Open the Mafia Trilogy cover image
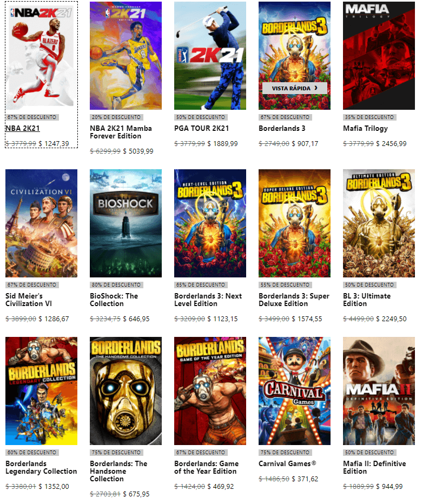Screen dimensions: 429x504 [x=379, y=56]
